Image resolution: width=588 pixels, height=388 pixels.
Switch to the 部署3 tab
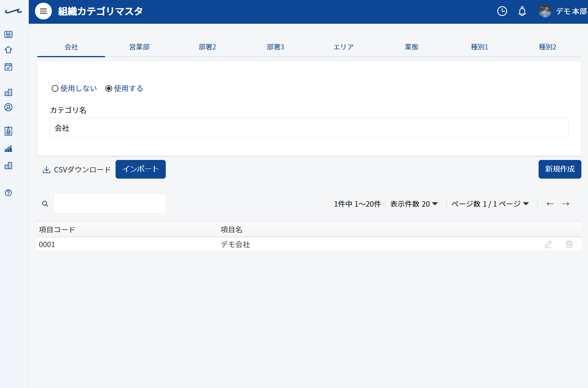(276, 47)
